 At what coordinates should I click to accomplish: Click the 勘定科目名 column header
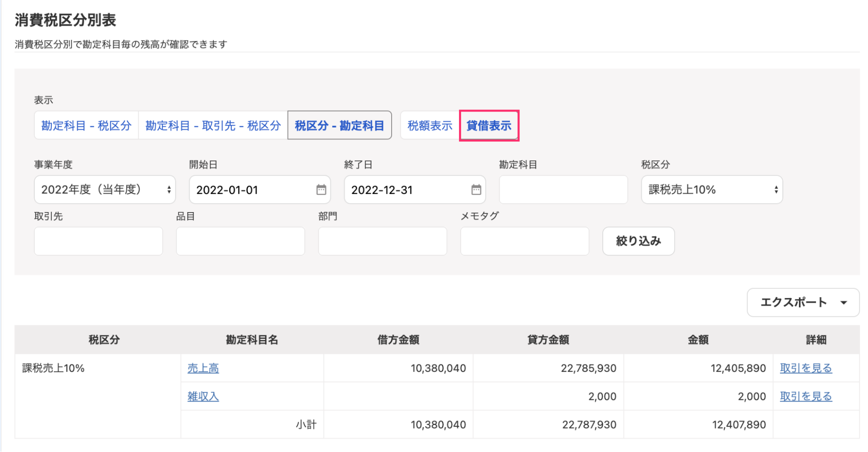pos(252,340)
